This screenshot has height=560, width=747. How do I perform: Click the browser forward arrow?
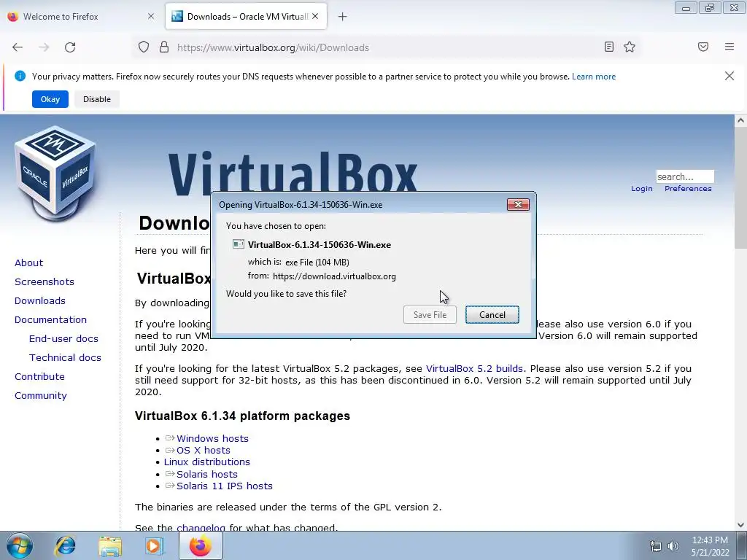44,47
